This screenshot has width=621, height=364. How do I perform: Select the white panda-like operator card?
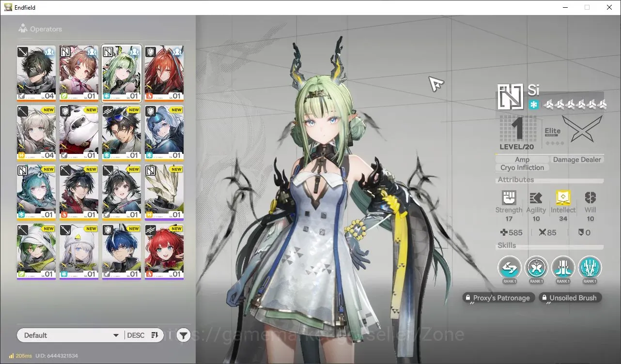(79, 133)
